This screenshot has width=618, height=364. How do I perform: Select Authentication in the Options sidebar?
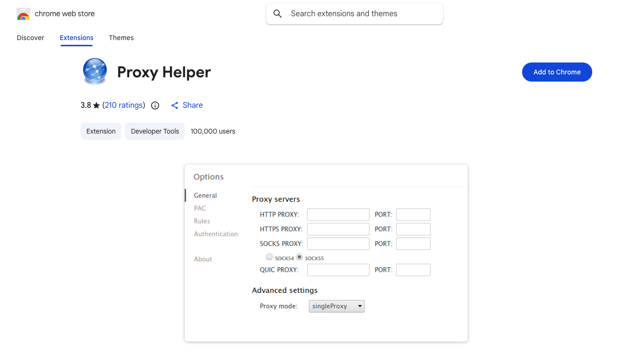(216, 234)
